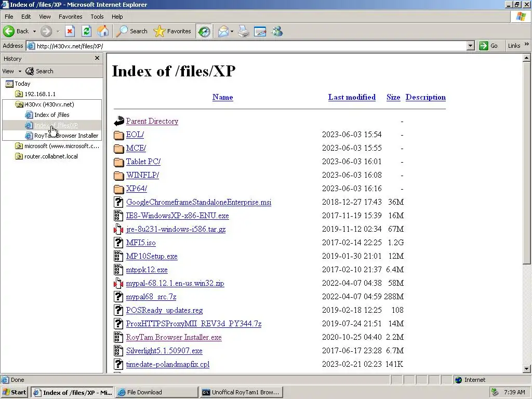The image size is (532, 399).
Task: Download mypal68_src.7z
Action: pyautogui.click(x=151, y=297)
